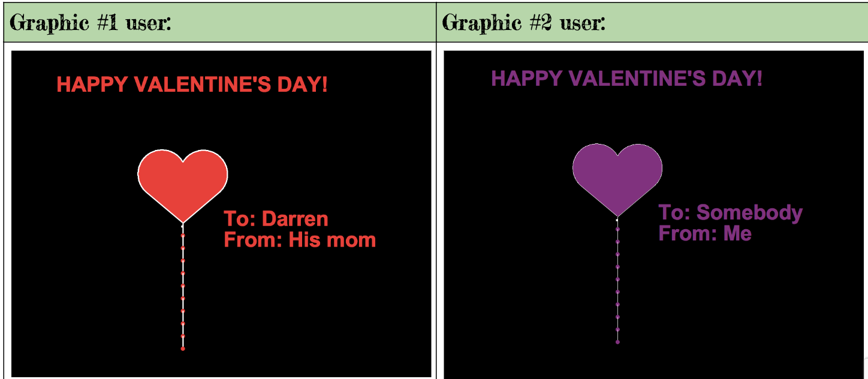
Task: Click the purple "HAPPY VALENTINE'S DAY!" heading
Action: (626, 79)
